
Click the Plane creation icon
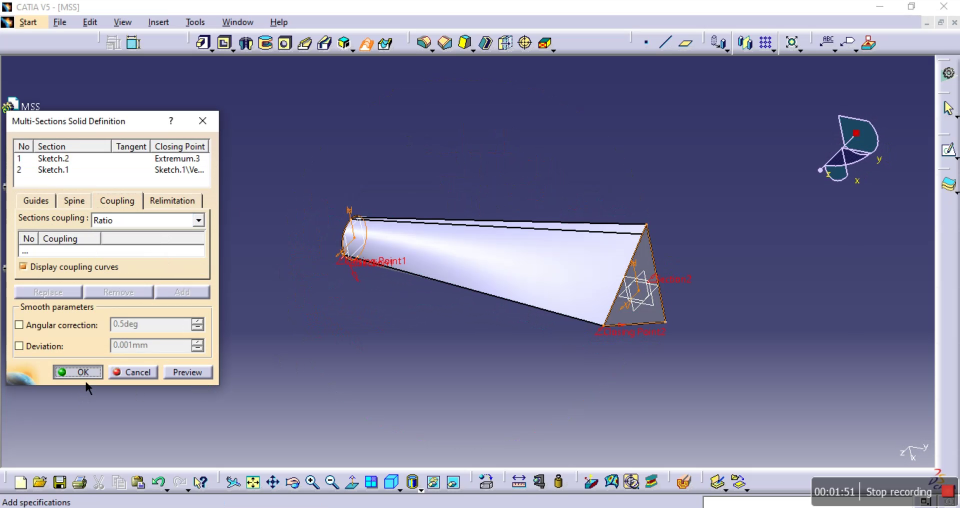(685, 43)
